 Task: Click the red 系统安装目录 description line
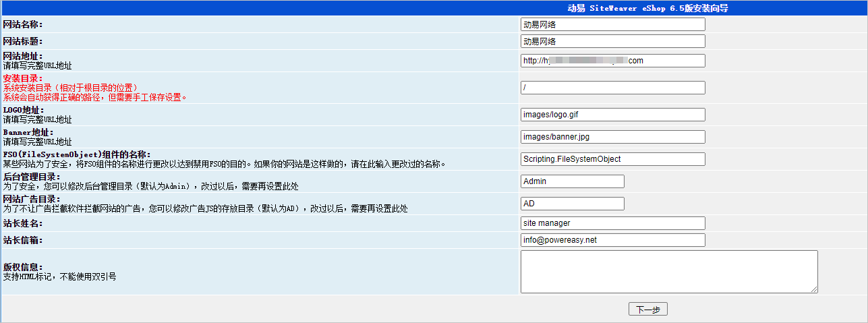[x=73, y=88]
